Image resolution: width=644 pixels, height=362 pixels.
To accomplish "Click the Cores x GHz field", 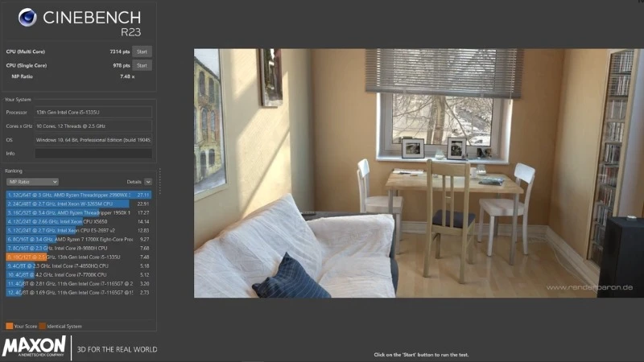I will [x=93, y=126].
